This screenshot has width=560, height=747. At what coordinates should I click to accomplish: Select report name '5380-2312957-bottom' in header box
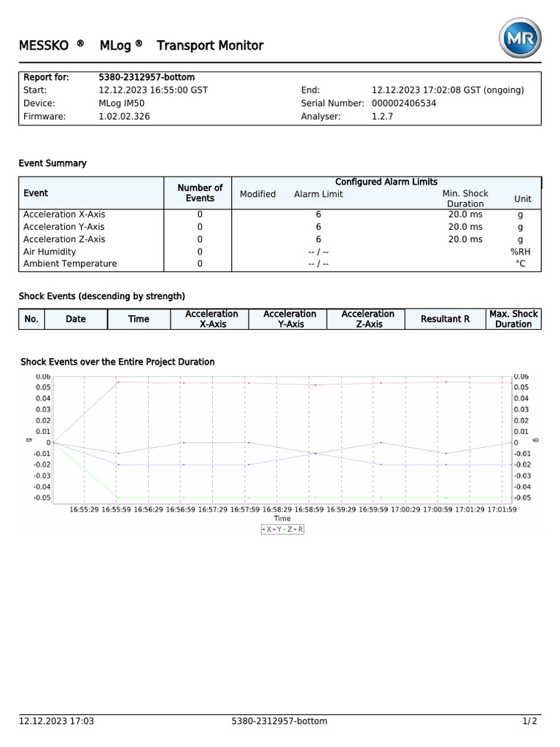147,77
